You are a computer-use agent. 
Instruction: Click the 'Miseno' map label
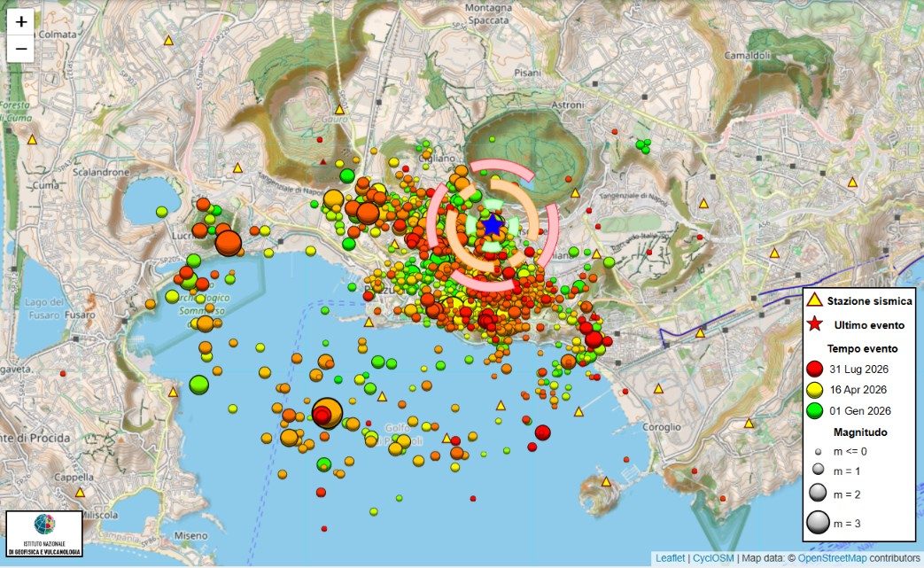(191, 535)
